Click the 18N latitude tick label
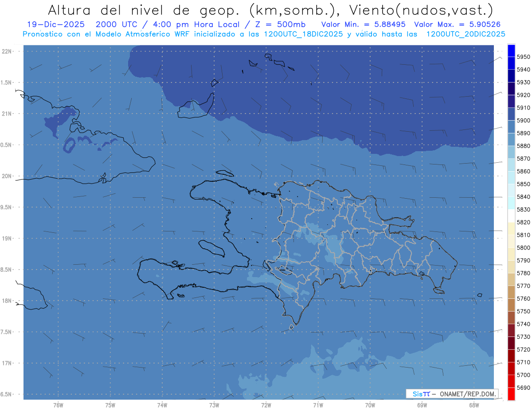Screen dimensions: 532x411 6,301
